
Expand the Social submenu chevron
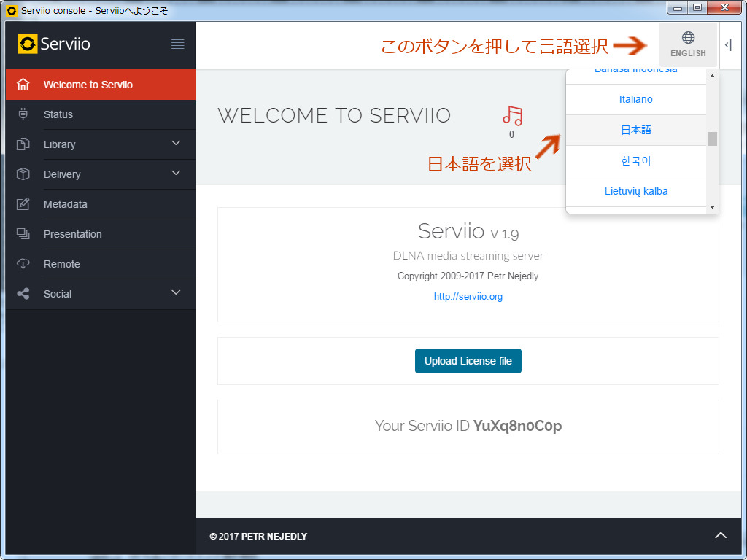tap(176, 293)
